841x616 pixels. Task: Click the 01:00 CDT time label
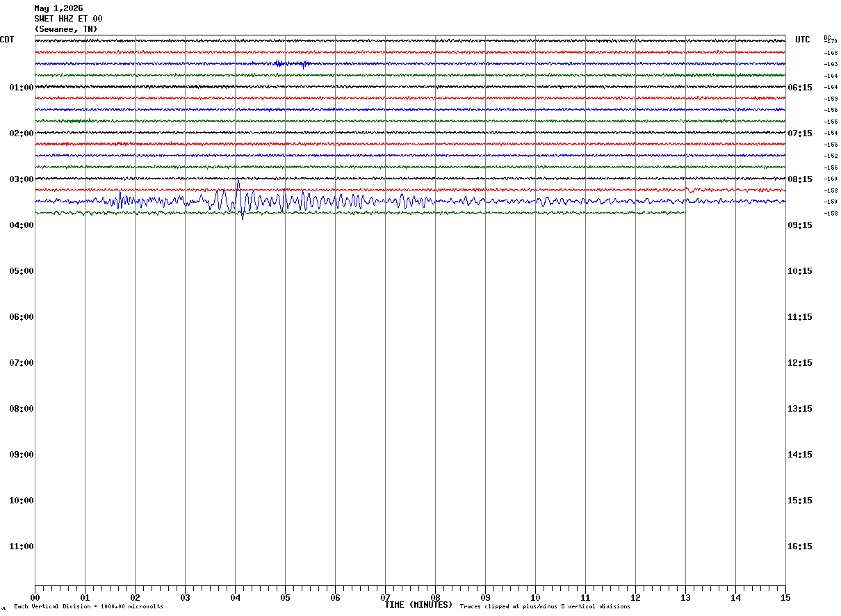pos(21,88)
